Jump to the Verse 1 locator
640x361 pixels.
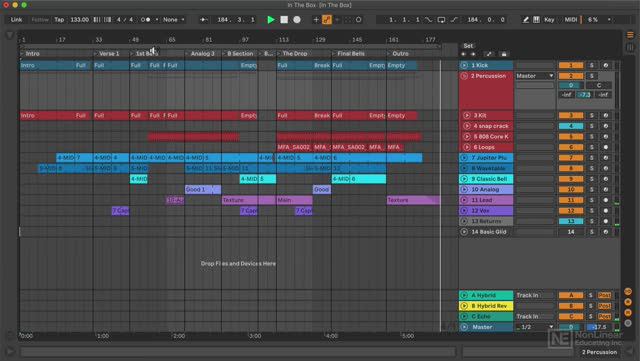pyautogui.click(x=109, y=53)
